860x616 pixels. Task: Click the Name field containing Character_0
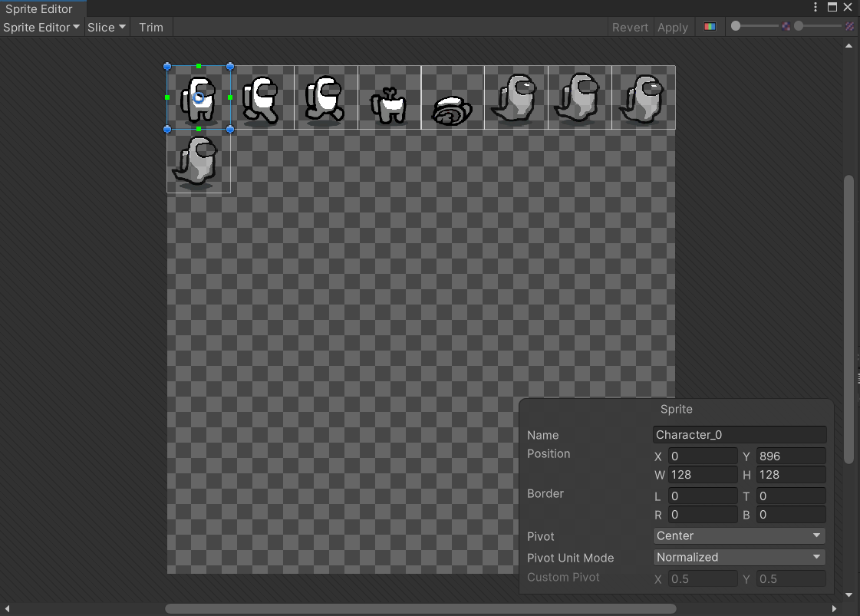coord(740,435)
